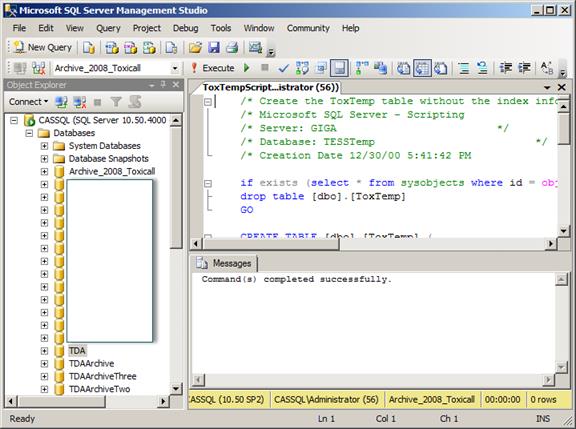Start debugging with the green arrow
The width and height of the screenshot is (576, 429).
(247, 68)
